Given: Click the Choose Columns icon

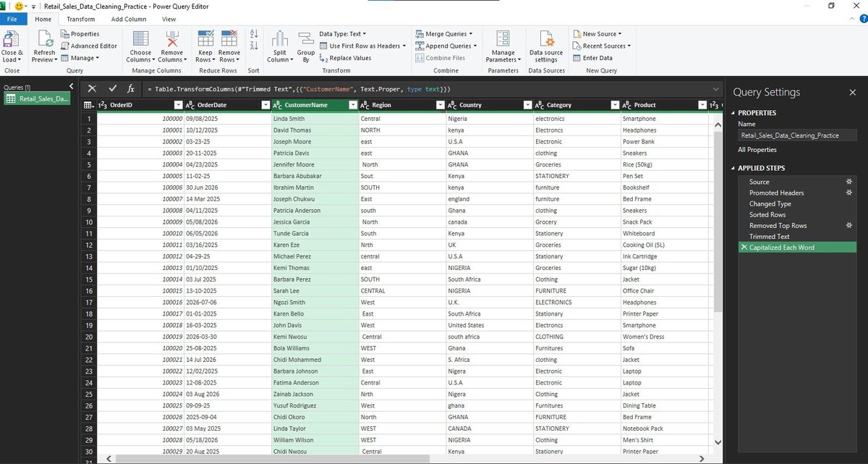Looking at the screenshot, I should [141, 39].
